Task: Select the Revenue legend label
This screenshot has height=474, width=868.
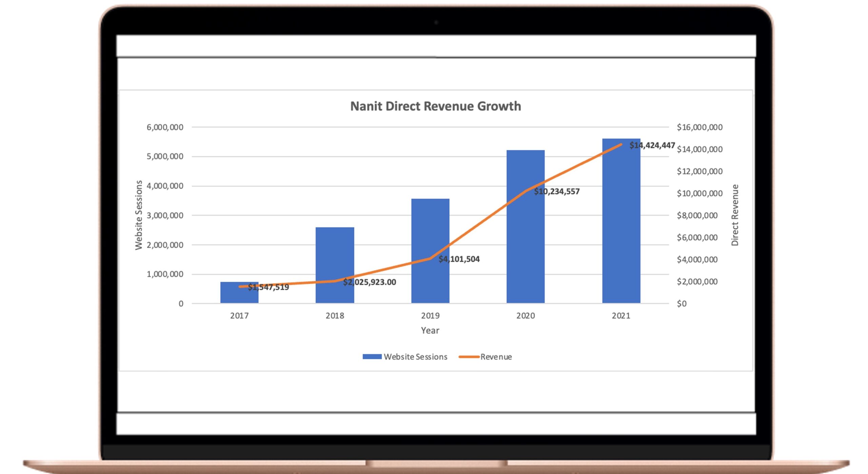Action: coord(496,357)
